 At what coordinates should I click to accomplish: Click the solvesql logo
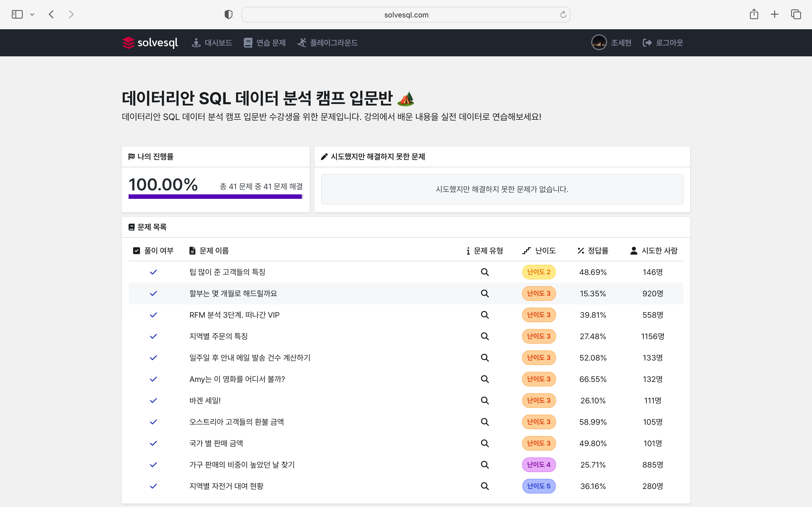pyautogui.click(x=150, y=43)
